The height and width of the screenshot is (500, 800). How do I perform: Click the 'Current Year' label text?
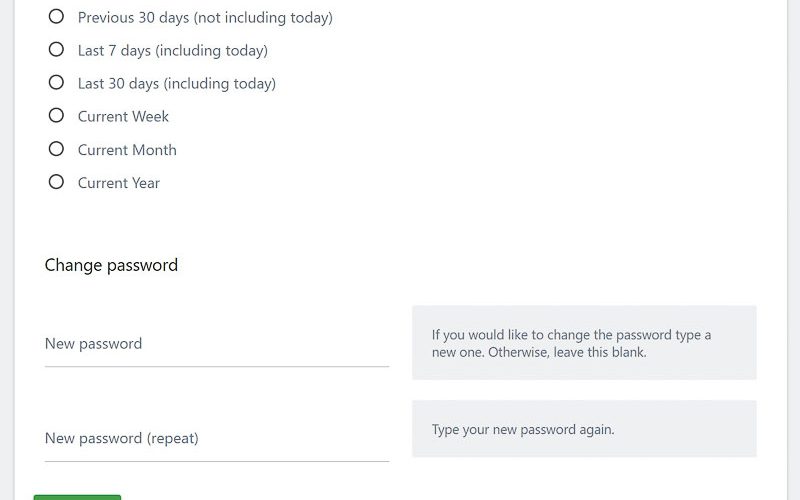point(118,183)
